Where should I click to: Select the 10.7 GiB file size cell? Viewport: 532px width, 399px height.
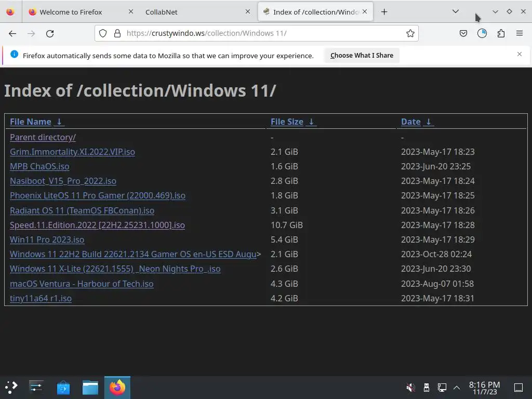pyautogui.click(x=287, y=225)
